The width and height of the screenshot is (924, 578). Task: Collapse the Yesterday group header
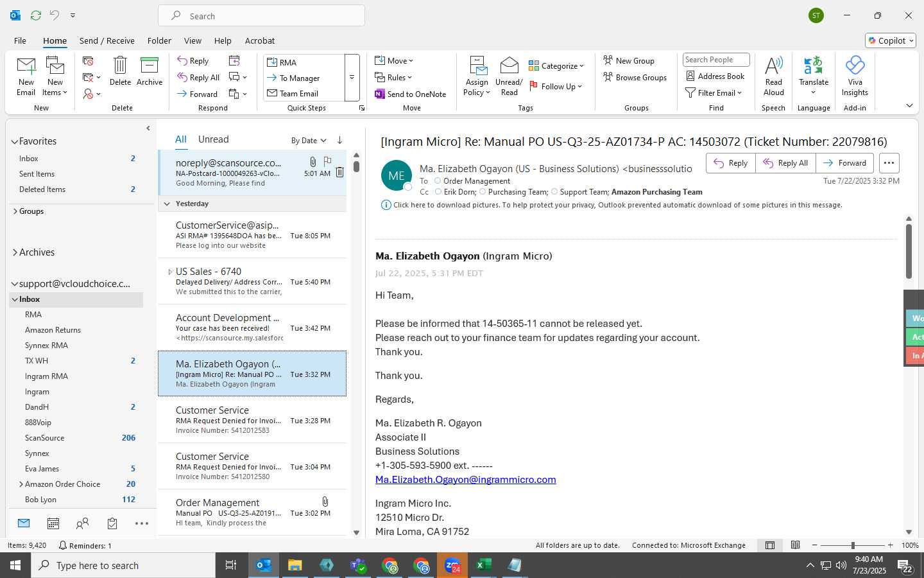(x=167, y=204)
